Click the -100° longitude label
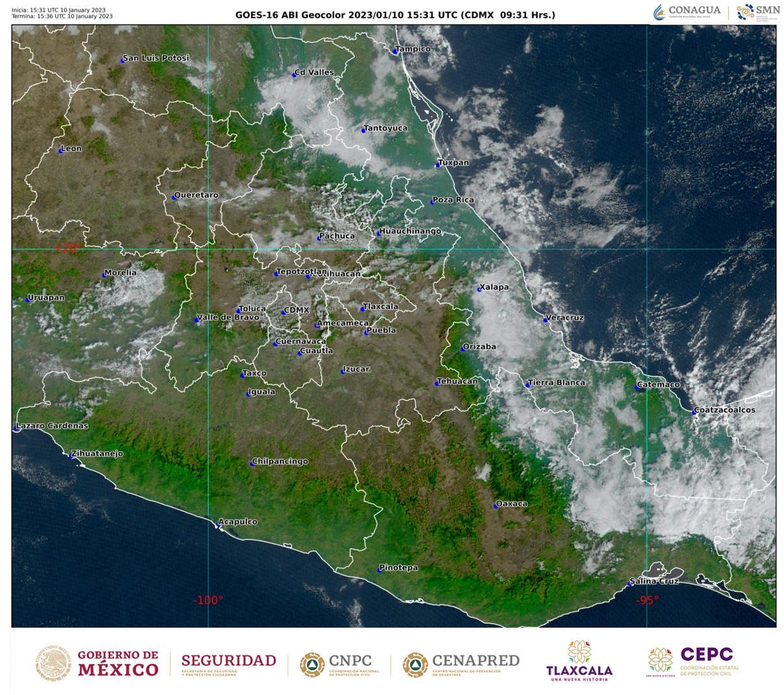784x695 pixels. pos(208,600)
